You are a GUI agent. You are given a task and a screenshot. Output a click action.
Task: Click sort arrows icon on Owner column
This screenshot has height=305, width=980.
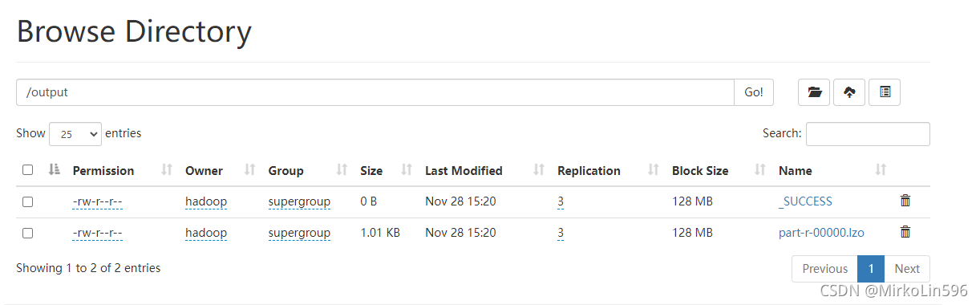click(249, 170)
